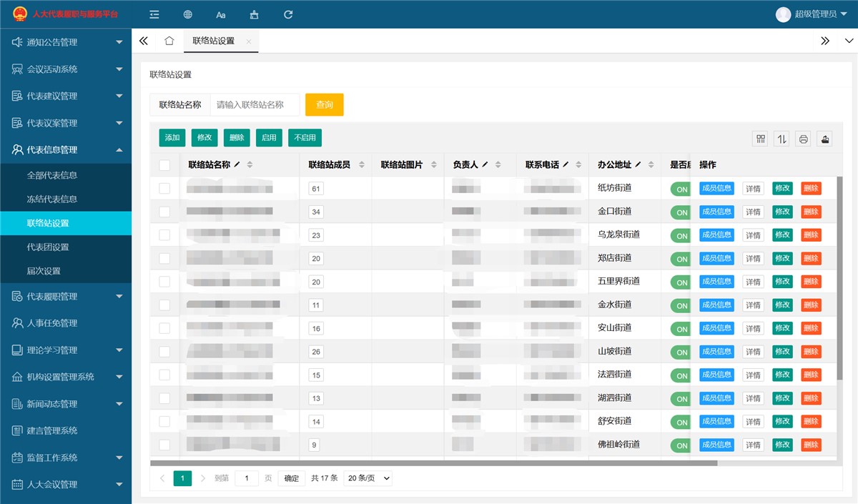The width and height of the screenshot is (858, 504).
Task: Print the table using the printer icon
Action: click(803, 139)
